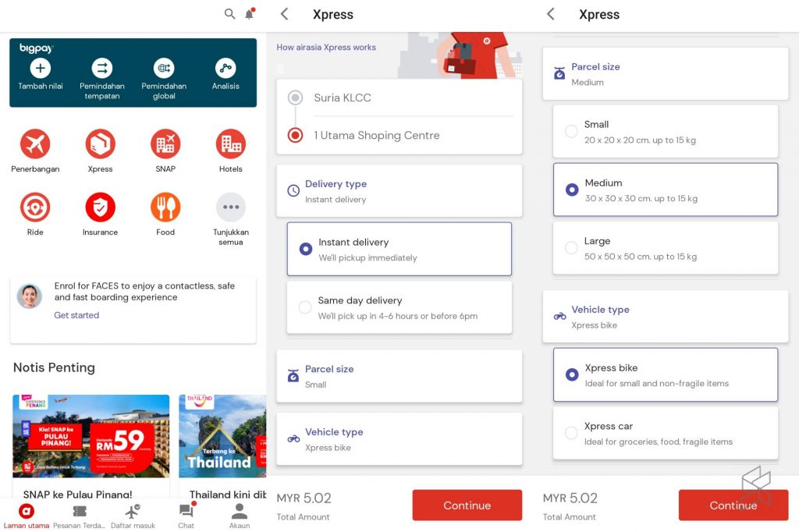
Task: Open SNAP flight and hotel icon
Action: pos(165,144)
